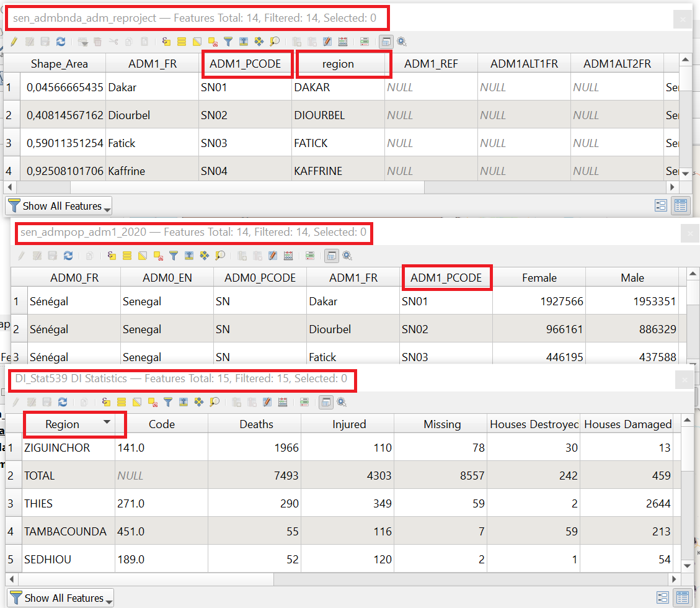
Task: Open conditional formatting in top table toolbar
Action: tap(364, 42)
